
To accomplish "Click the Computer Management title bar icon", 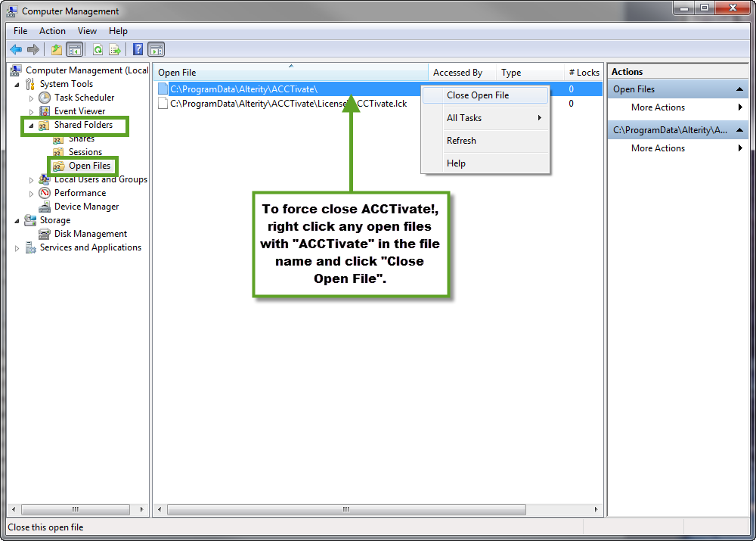I will click(x=11, y=11).
